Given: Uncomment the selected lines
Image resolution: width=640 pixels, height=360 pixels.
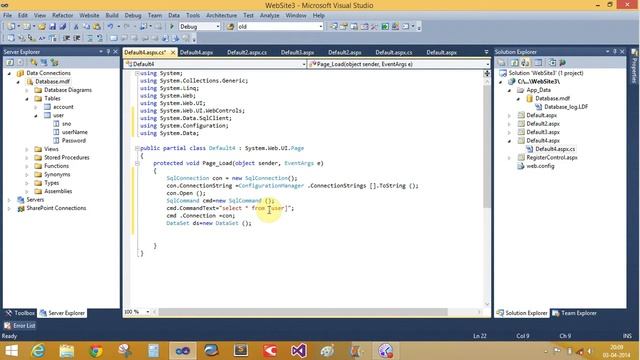Looking at the screenshot, I should 100,38.
